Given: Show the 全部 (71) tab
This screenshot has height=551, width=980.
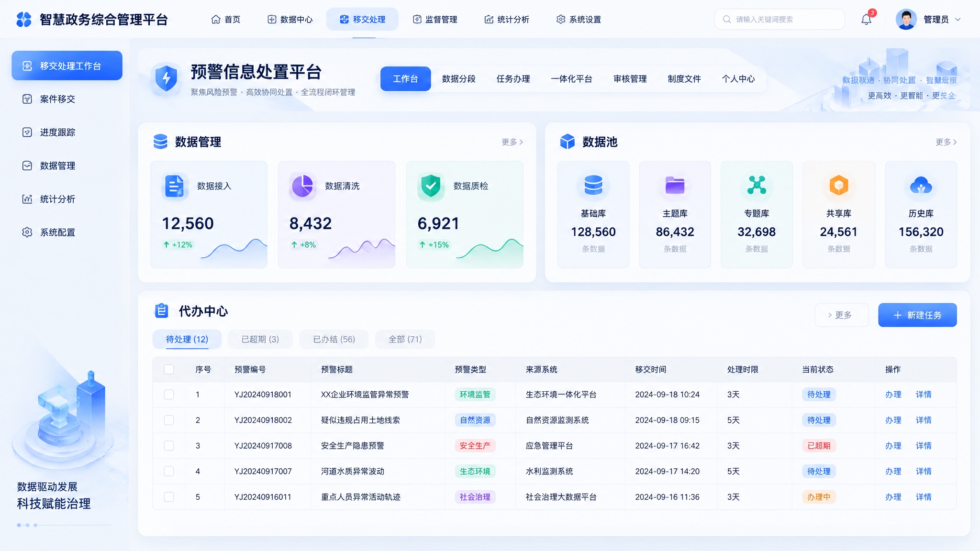Looking at the screenshot, I should tap(405, 339).
